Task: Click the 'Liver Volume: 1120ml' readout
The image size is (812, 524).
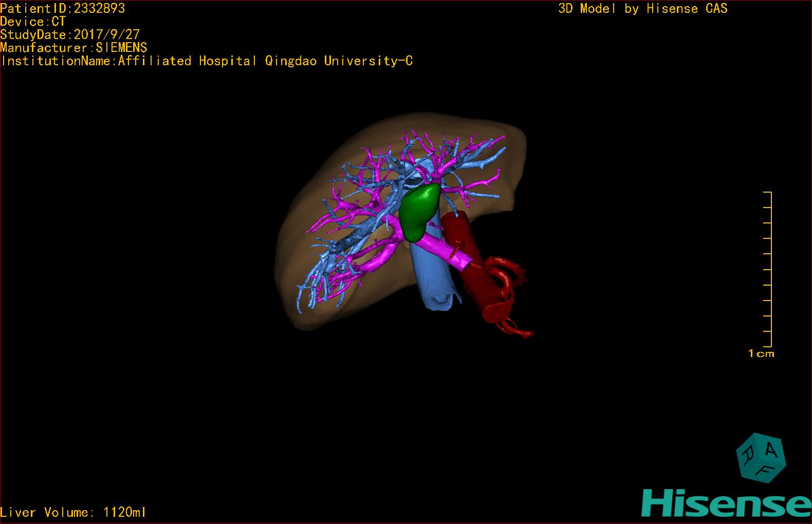Action: point(73,512)
